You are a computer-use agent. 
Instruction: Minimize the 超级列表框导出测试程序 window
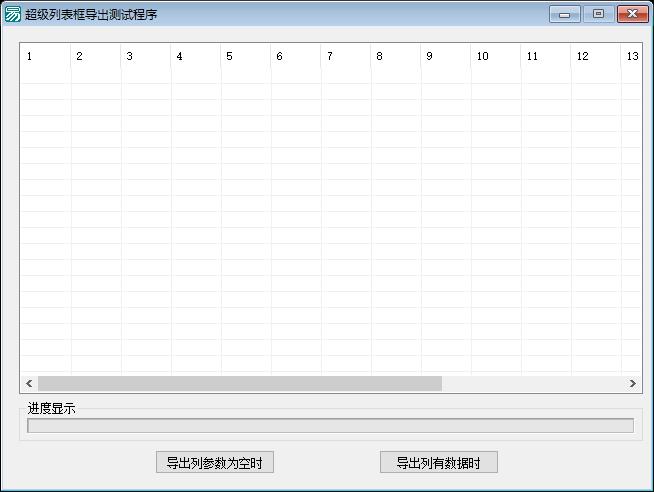tap(565, 14)
